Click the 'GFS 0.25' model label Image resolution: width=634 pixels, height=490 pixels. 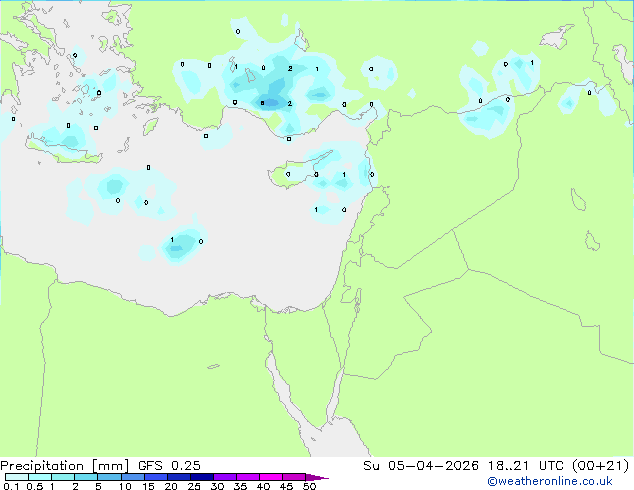coord(169,466)
